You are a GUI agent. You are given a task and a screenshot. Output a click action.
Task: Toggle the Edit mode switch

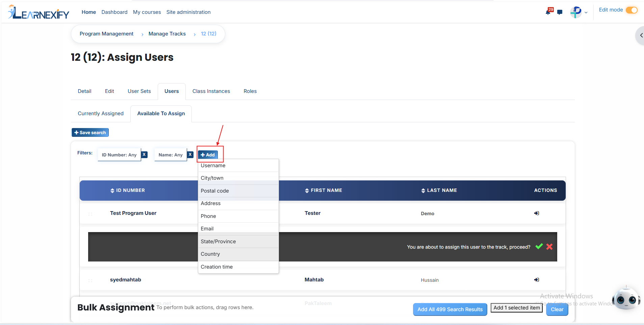(x=632, y=10)
